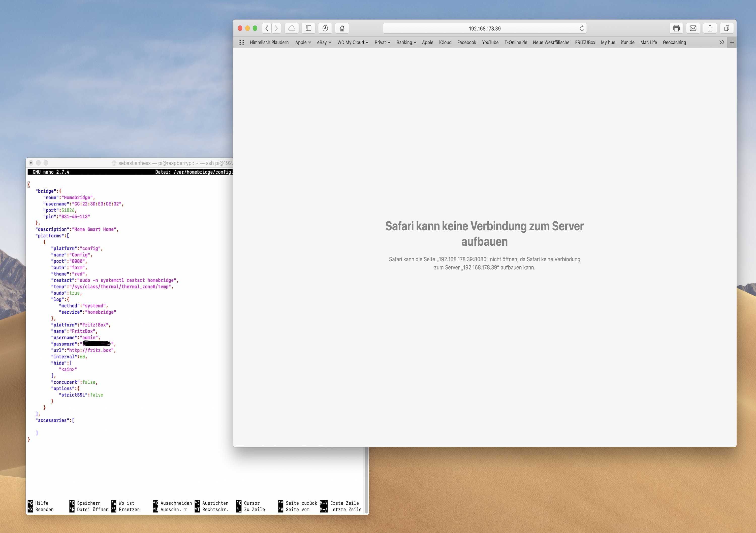Add a new tab with plus button
Screen dimensions: 756x533
coord(732,43)
